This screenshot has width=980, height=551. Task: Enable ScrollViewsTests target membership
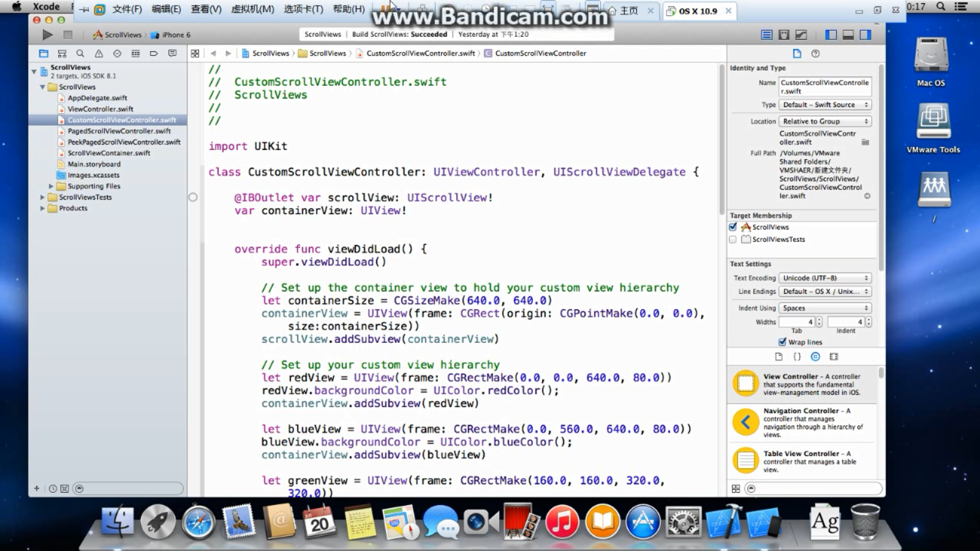(x=733, y=239)
